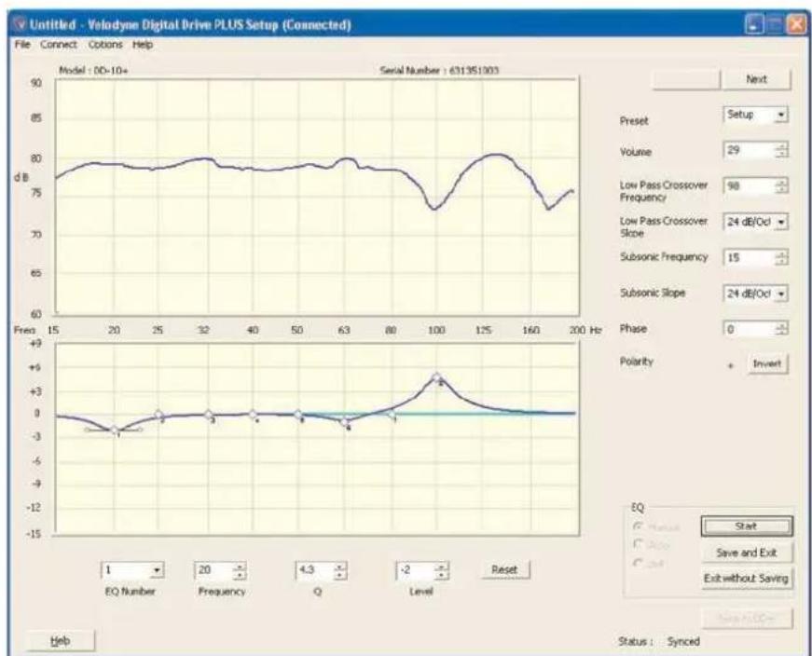The image size is (812, 656).
Task: Click the Velodyne title bar icon
Action: tap(21, 24)
